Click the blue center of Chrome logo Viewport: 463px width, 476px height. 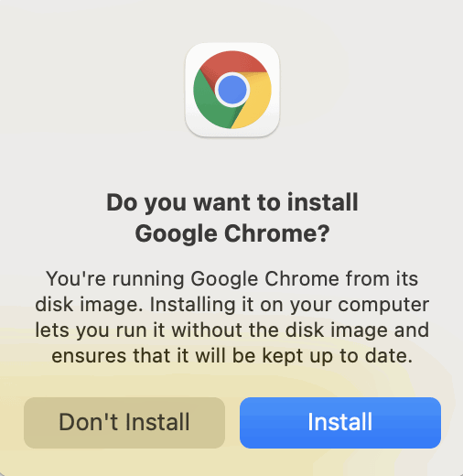[x=232, y=90]
